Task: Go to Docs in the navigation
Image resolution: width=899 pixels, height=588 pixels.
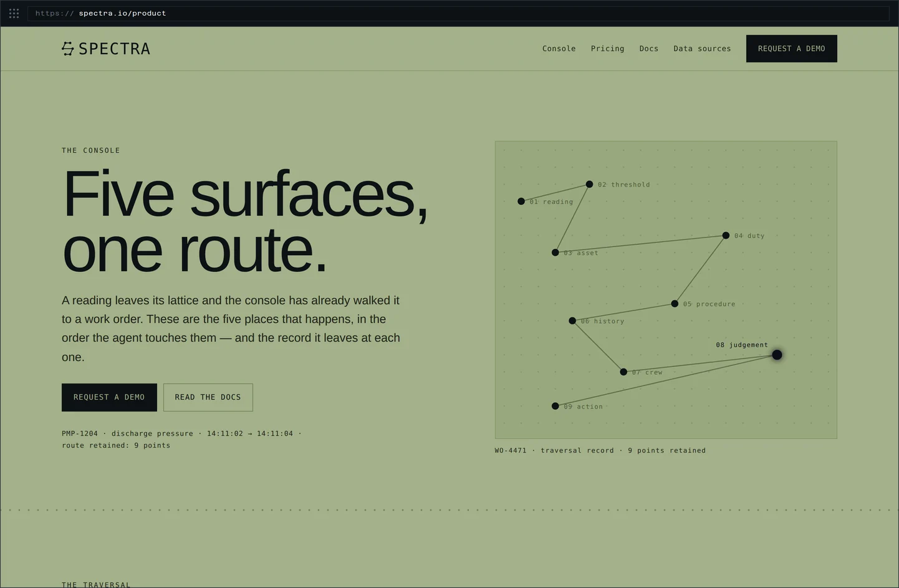Action: pos(648,49)
